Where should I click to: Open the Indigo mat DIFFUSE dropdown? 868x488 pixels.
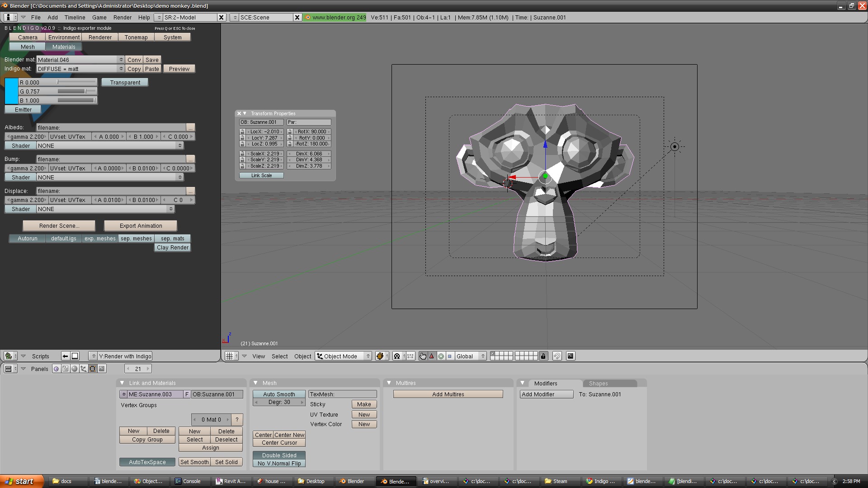click(x=80, y=69)
